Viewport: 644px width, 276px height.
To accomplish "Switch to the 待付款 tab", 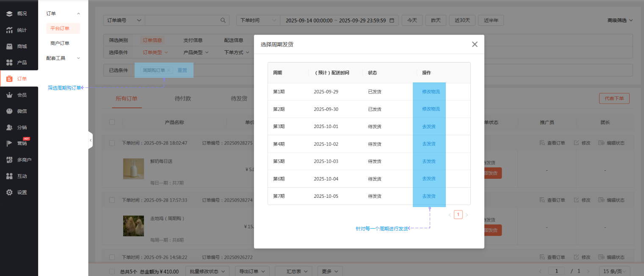I will click(x=182, y=98).
